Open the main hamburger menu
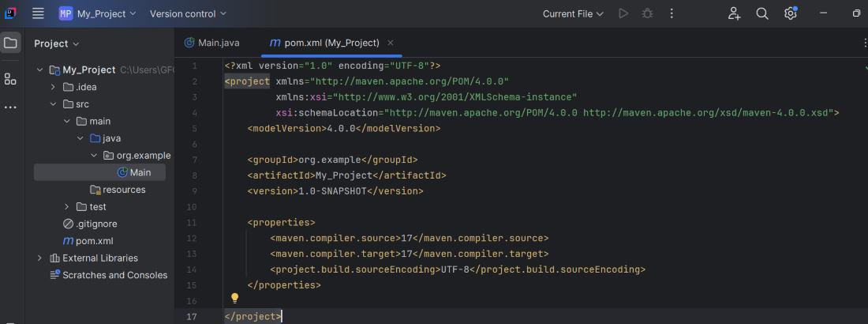868x324 pixels. click(x=38, y=13)
